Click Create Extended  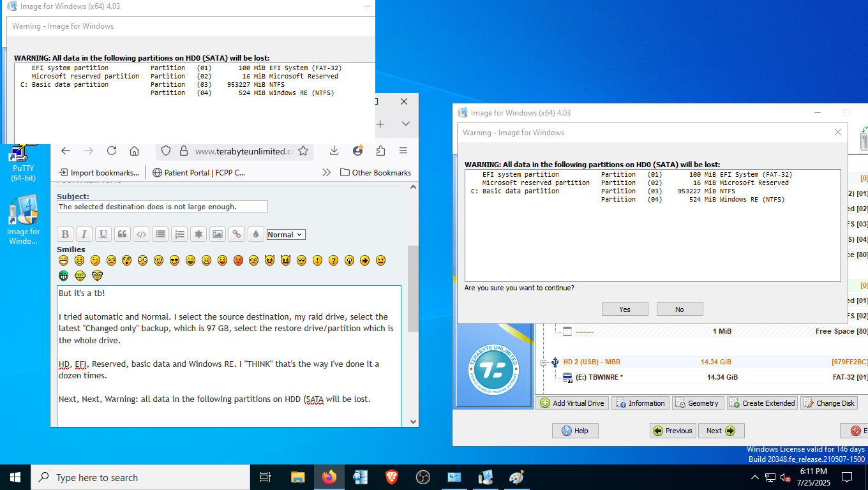tap(763, 403)
